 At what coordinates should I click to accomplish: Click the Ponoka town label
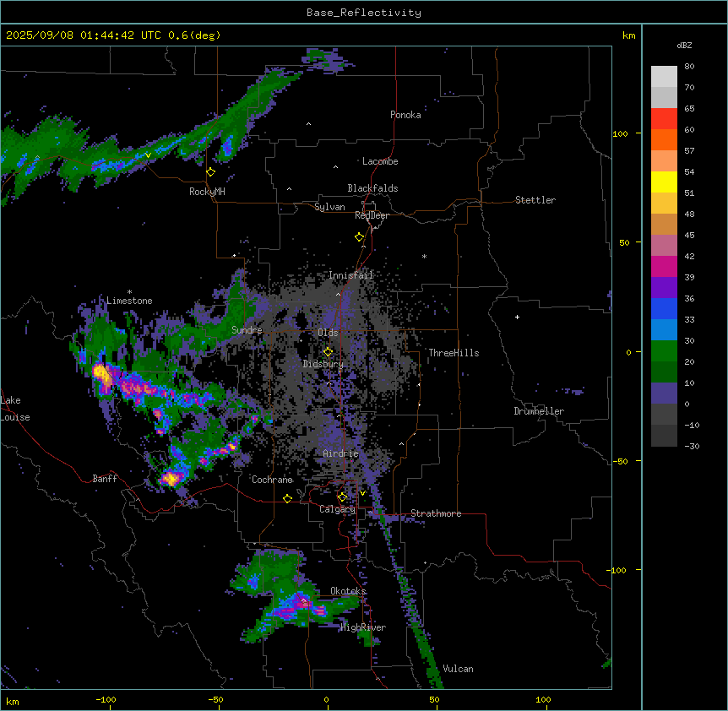[x=405, y=115]
